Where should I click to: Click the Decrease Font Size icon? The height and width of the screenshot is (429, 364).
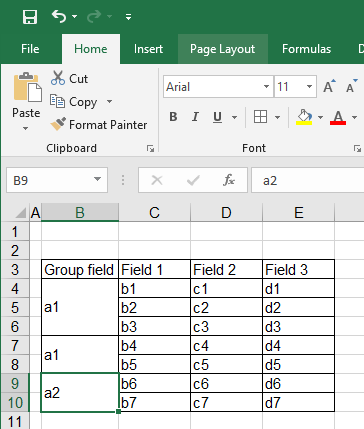pos(351,86)
